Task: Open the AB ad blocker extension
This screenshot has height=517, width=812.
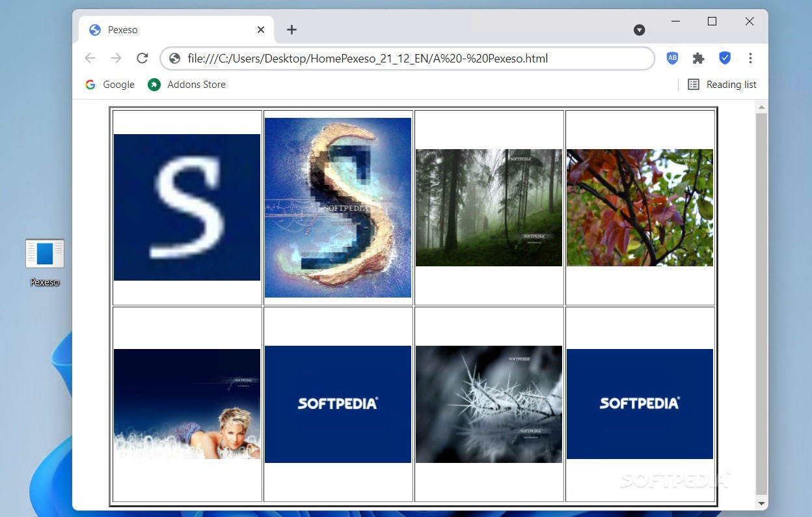Action: coord(673,58)
